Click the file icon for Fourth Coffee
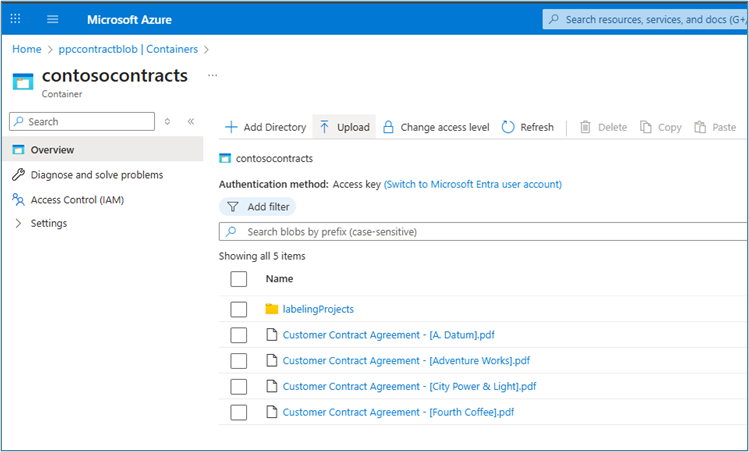The height and width of the screenshot is (452, 749). tap(272, 412)
